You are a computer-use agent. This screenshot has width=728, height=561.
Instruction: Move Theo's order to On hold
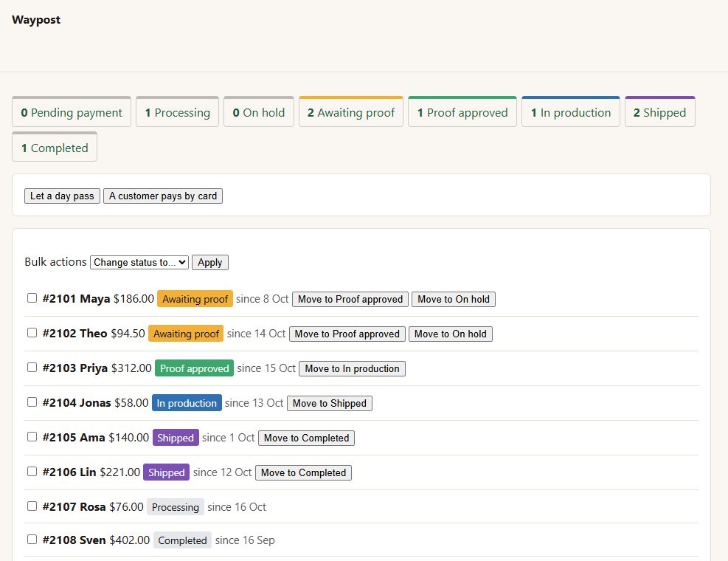point(451,334)
